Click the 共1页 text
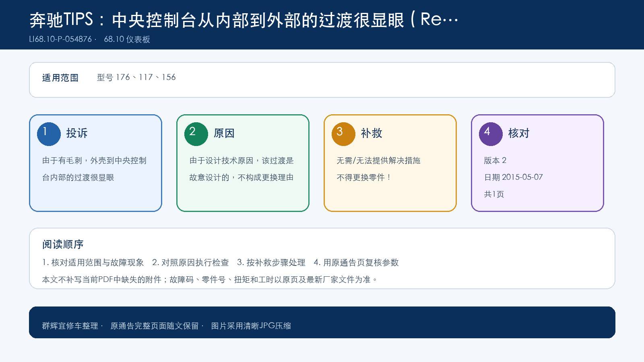Viewport: 644px width, 362px height. click(494, 194)
